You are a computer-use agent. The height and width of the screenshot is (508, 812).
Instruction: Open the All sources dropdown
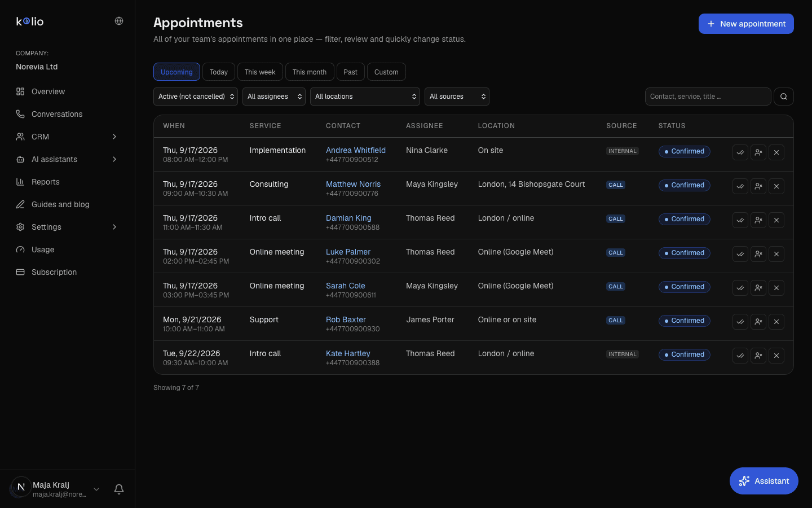pyautogui.click(x=457, y=97)
